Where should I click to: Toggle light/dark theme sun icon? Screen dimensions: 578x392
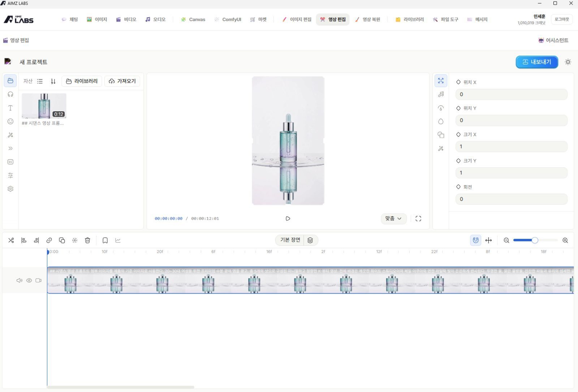pos(568,62)
